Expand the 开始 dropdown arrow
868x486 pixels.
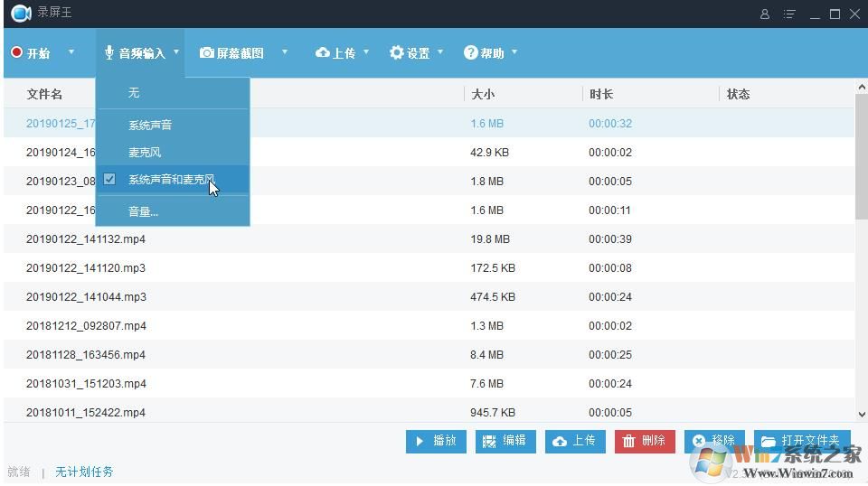pyautogui.click(x=71, y=52)
